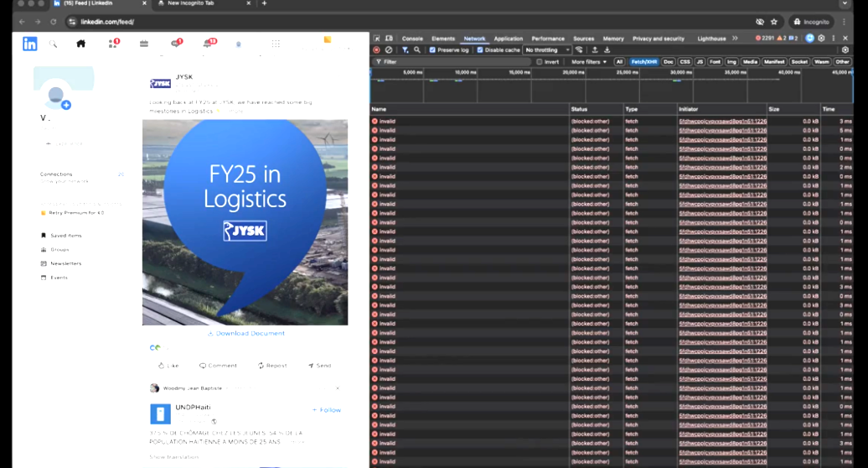The image size is (868, 468).
Task: Open the No throttling dropdown
Action: pyautogui.click(x=547, y=49)
